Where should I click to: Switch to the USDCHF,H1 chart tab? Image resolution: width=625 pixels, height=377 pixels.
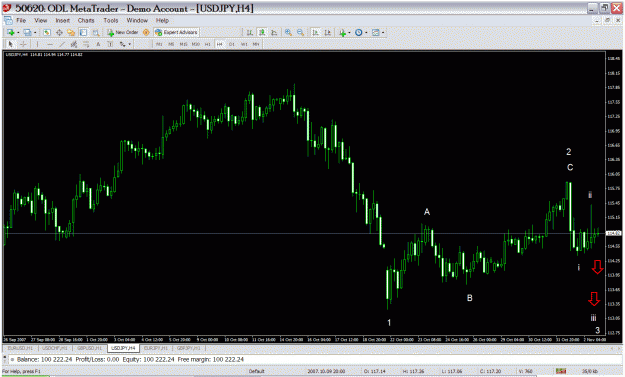[x=55, y=348]
